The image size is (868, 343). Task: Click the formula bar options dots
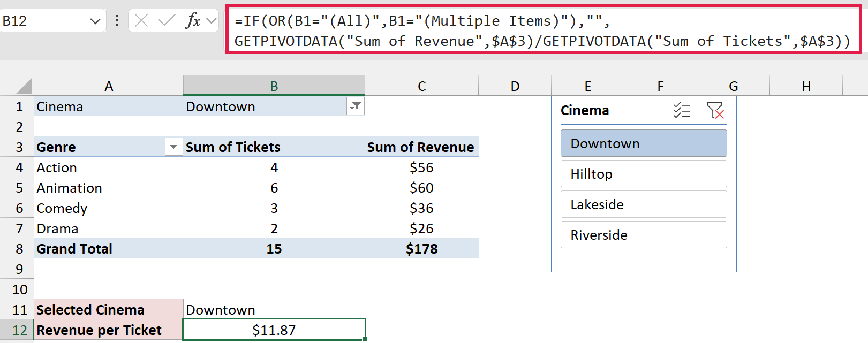(x=117, y=21)
